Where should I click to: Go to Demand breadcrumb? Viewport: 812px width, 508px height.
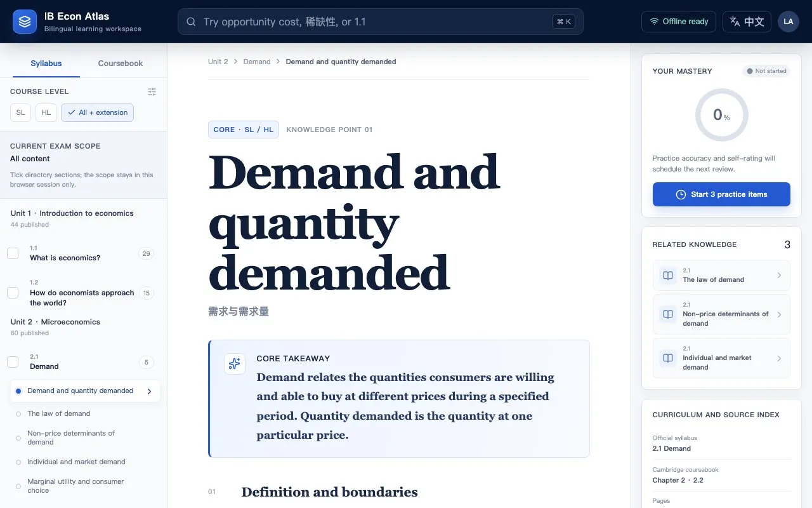(257, 62)
